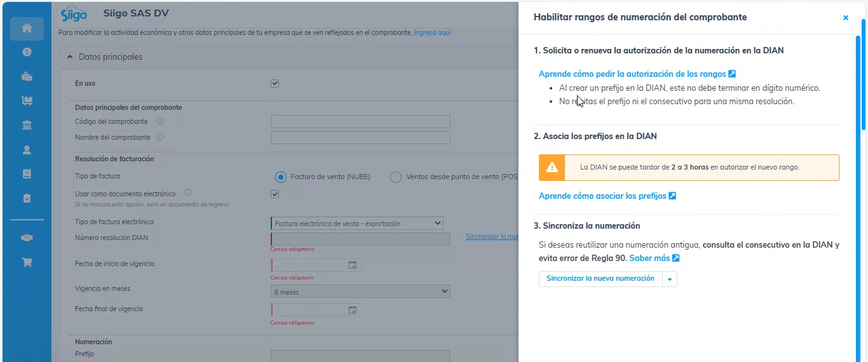Image resolution: width=868 pixels, height=362 pixels.
Task: Click the 'Prefijo' input field
Action: click(x=360, y=356)
